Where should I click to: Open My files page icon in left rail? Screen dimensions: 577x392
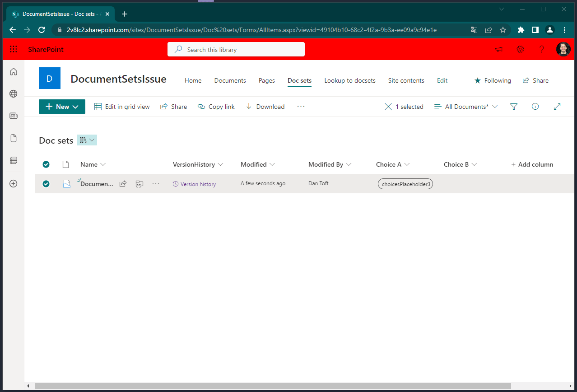click(x=14, y=138)
